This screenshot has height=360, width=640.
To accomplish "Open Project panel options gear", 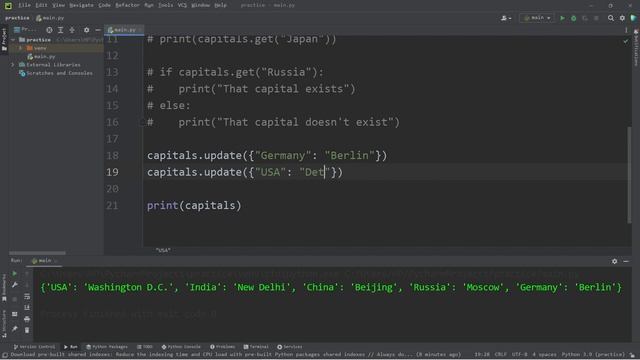I will [86, 30].
